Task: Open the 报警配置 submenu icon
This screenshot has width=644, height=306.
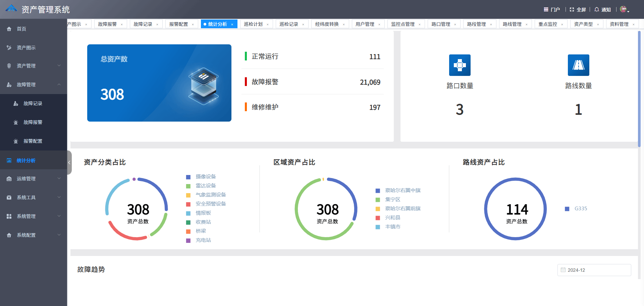Action: (16, 141)
